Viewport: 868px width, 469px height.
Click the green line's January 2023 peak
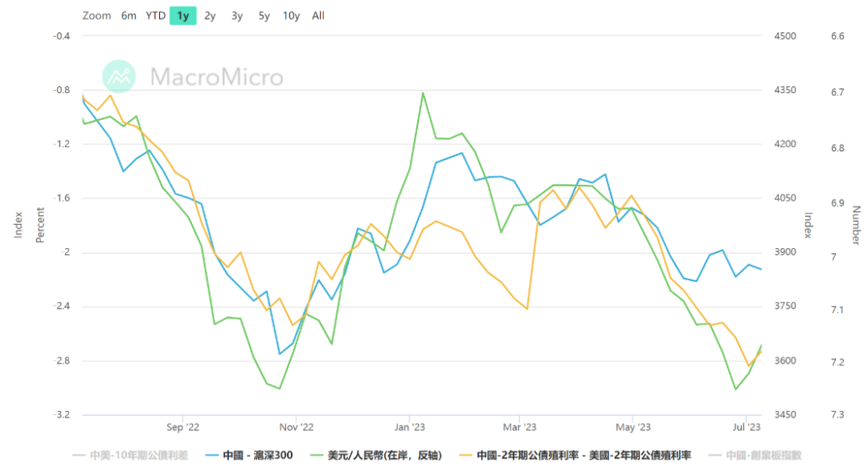(x=423, y=93)
